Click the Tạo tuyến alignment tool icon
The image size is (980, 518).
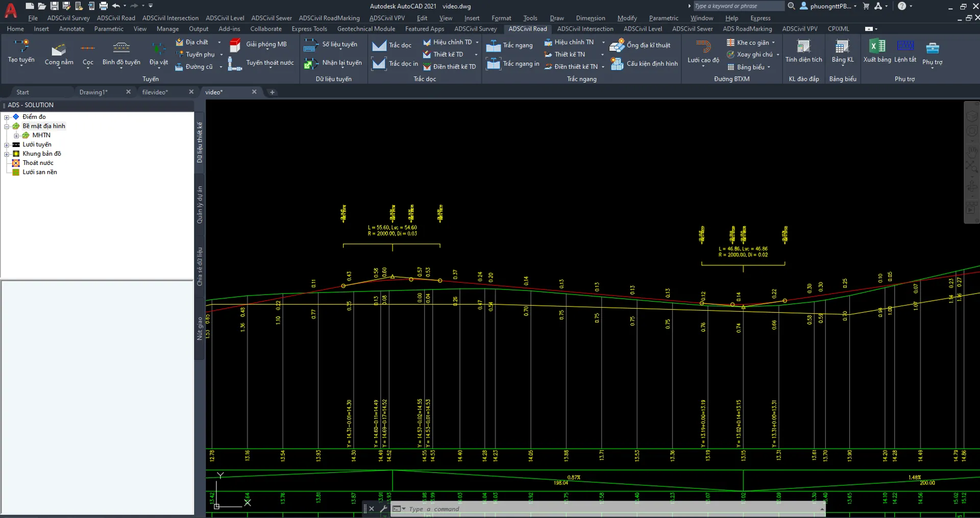pyautogui.click(x=21, y=46)
